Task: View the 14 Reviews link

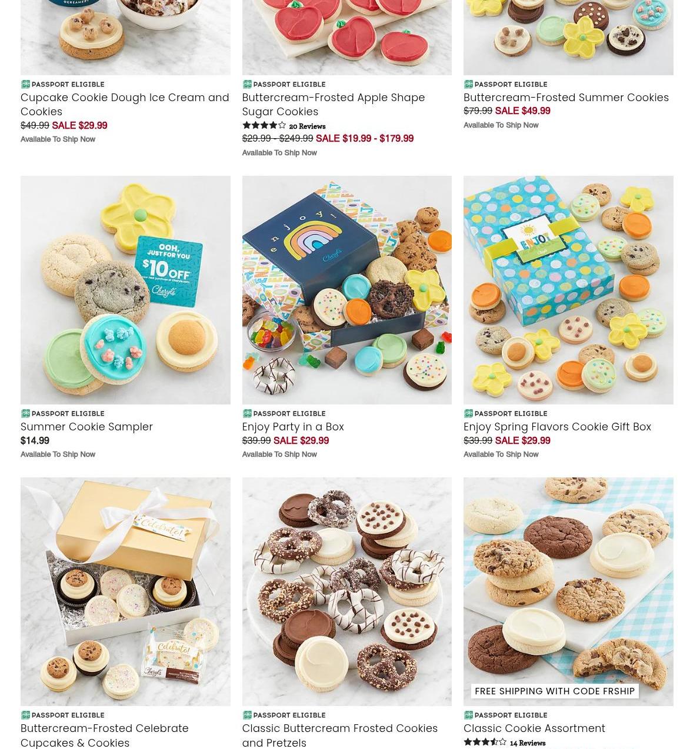Action: [x=528, y=743]
